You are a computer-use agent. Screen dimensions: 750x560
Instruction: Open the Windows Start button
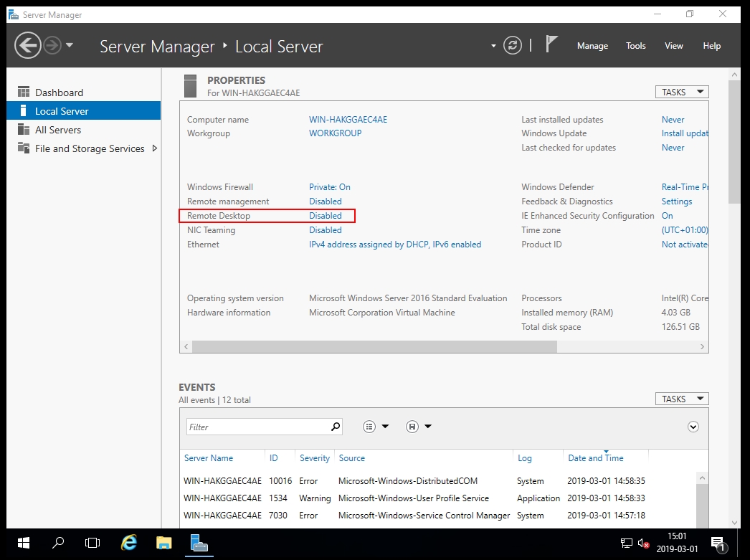point(24,543)
